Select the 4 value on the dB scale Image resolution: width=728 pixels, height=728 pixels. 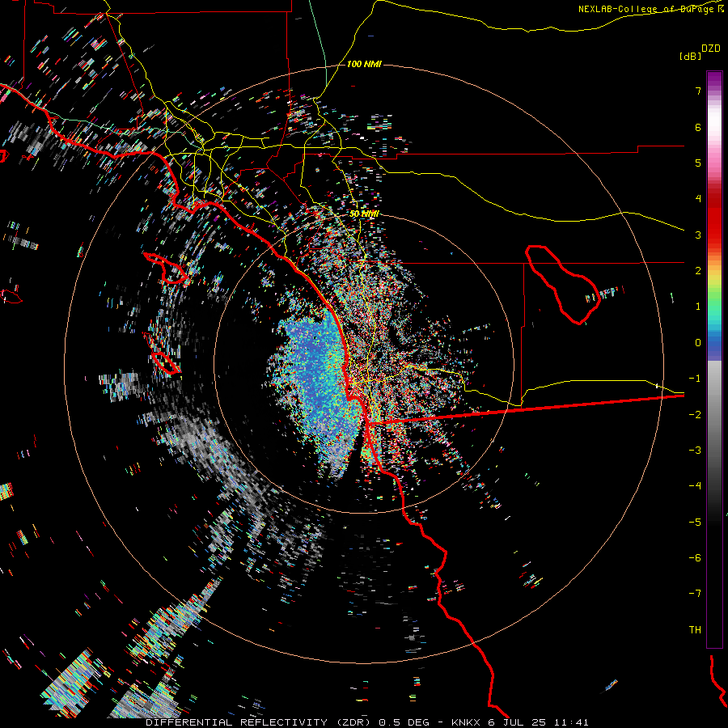point(698,199)
